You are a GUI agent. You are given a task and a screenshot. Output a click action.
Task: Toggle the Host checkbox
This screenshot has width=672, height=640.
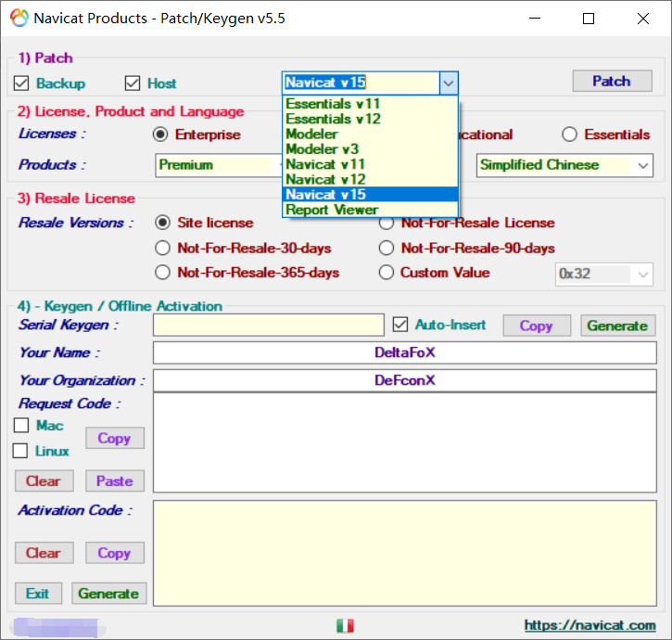coord(133,83)
